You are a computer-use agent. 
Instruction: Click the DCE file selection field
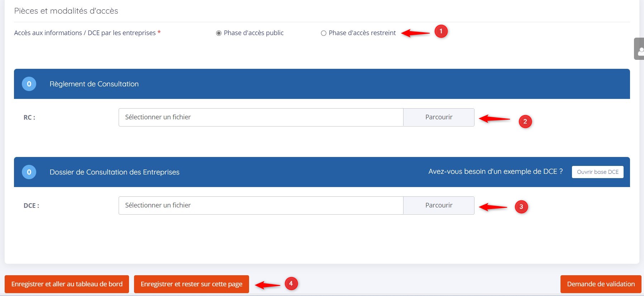click(x=261, y=205)
